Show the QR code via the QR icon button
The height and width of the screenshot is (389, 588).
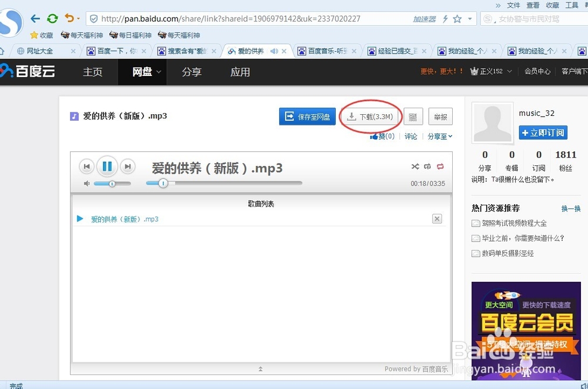pos(413,117)
